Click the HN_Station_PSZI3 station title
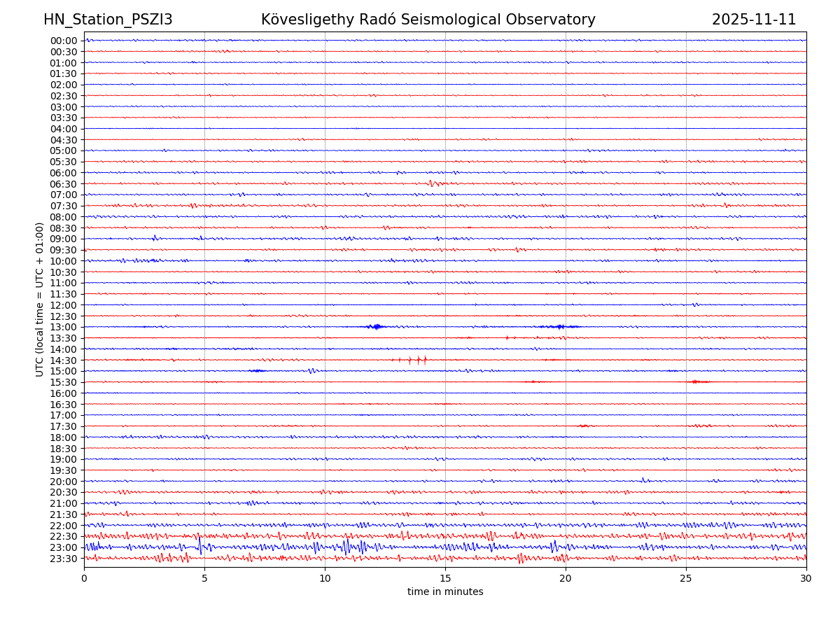Image resolution: width=840 pixels, height=630 pixels. [x=108, y=20]
